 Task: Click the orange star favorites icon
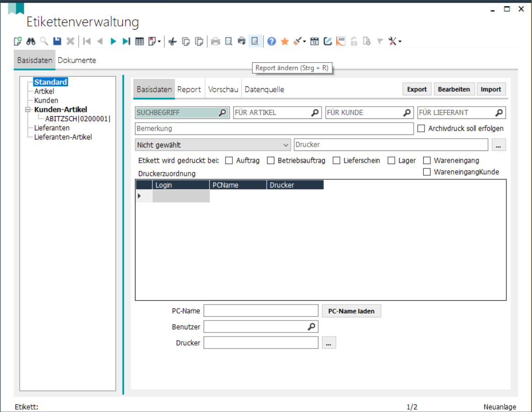point(285,42)
